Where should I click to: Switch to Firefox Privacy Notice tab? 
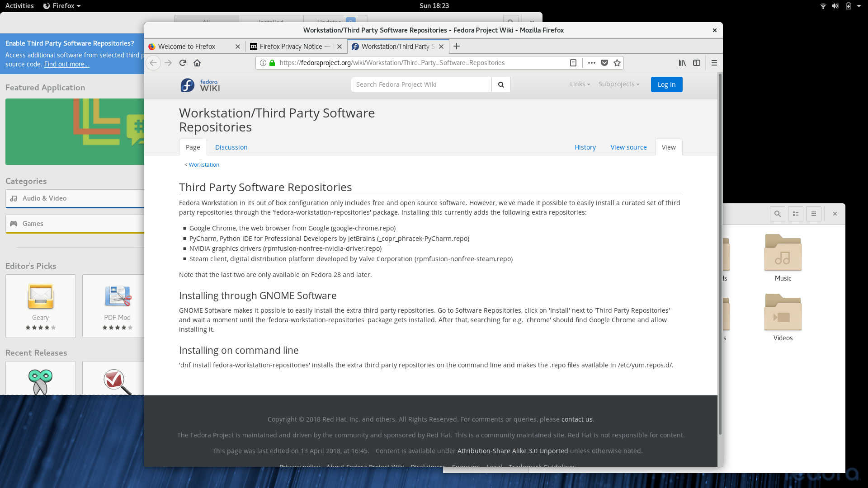296,47
